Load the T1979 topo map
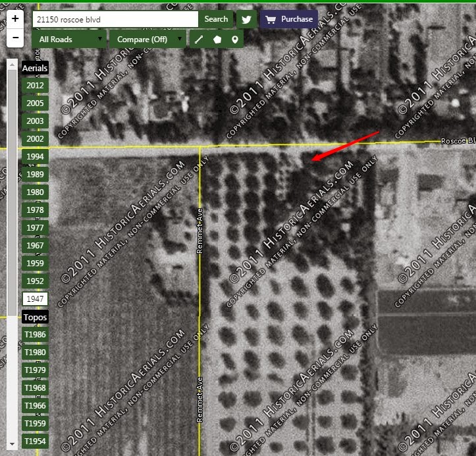The height and width of the screenshot is (456, 476). click(x=35, y=370)
